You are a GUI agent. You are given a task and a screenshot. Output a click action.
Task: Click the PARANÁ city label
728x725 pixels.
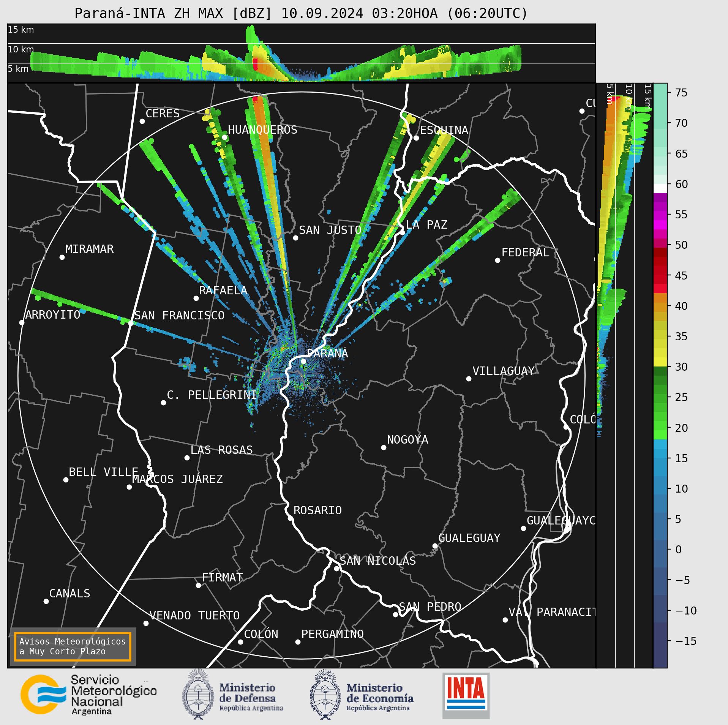pyautogui.click(x=327, y=353)
